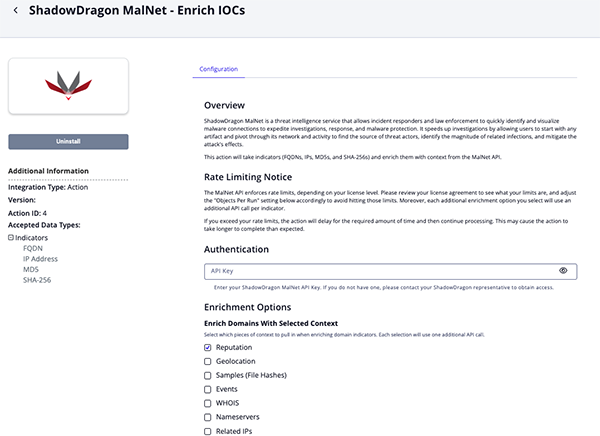
Task: Select FQDN in the Indicators list
Action: click(x=35, y=248)
